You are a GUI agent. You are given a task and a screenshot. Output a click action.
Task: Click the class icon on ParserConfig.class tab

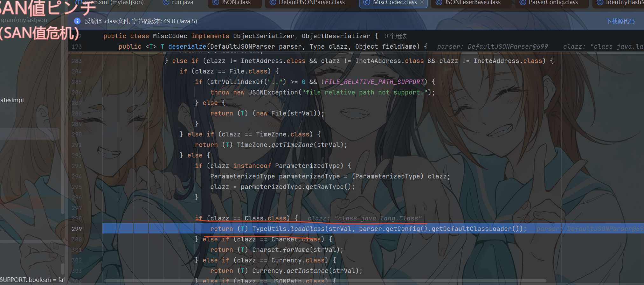point(523,3)
